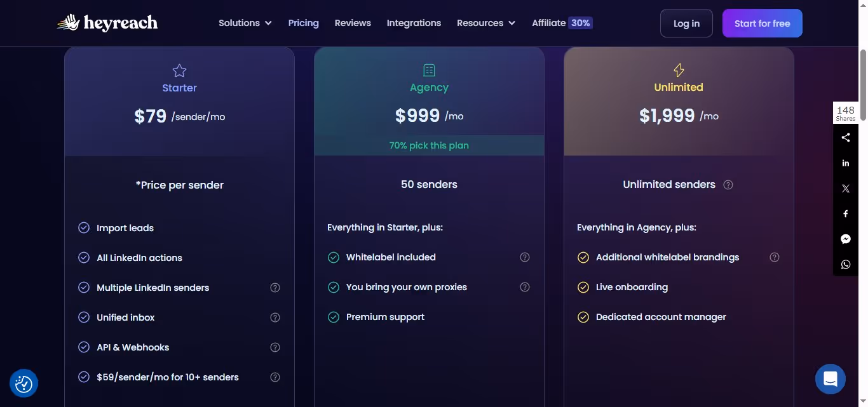Open the accessibility widget icon

tap(24, 383)
